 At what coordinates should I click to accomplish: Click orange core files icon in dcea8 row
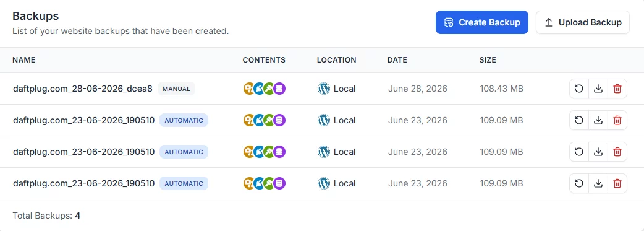click(x=249, y=89)
